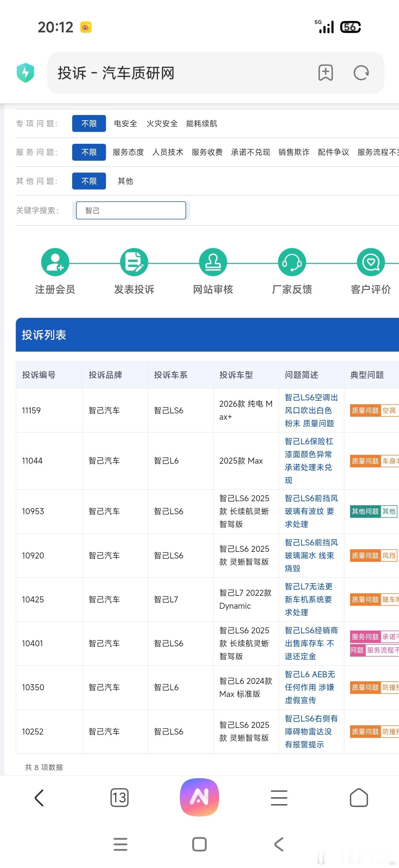
Task: Tap 其他问题 tag in row 10953
Action: tap(365, 511)
